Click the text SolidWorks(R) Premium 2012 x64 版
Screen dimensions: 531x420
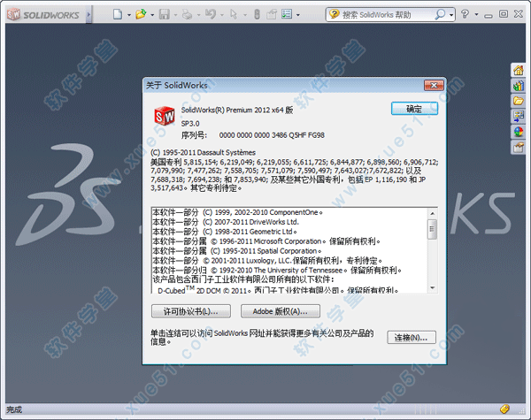237,111
